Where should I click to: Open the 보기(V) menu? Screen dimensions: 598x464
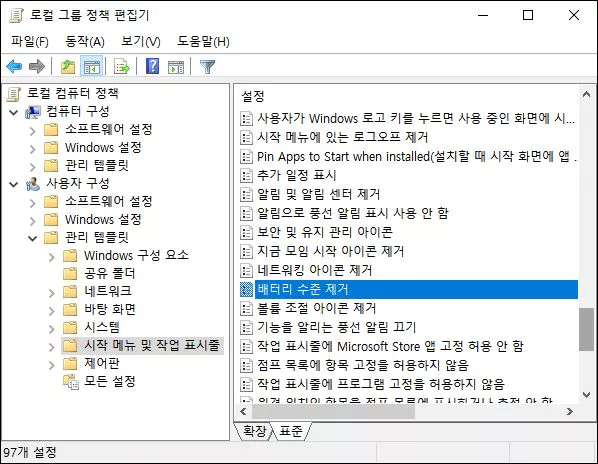click(141, 41)
